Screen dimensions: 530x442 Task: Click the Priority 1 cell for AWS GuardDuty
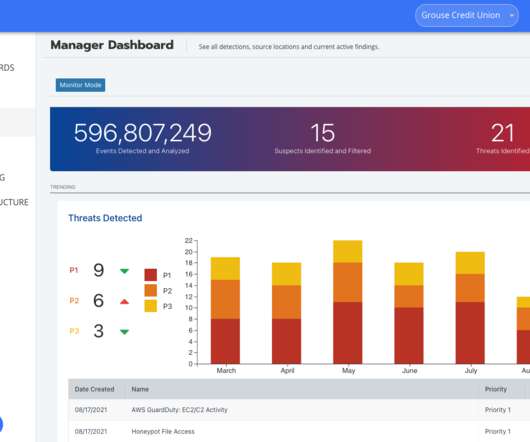coord(498,410)
